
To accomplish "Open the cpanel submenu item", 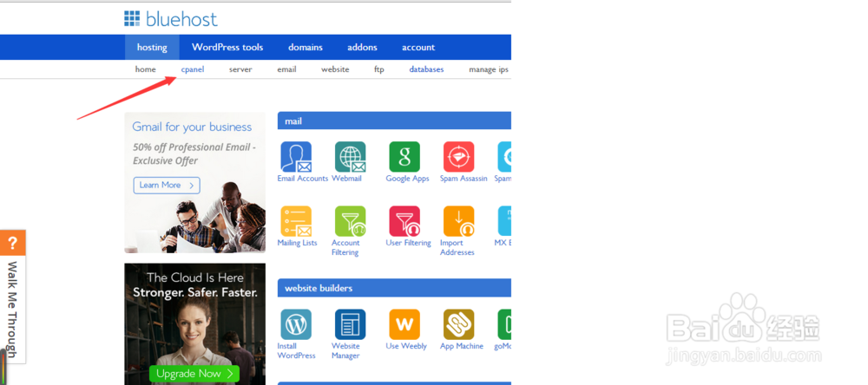I will pyautogui.click(x=193, y=69).
